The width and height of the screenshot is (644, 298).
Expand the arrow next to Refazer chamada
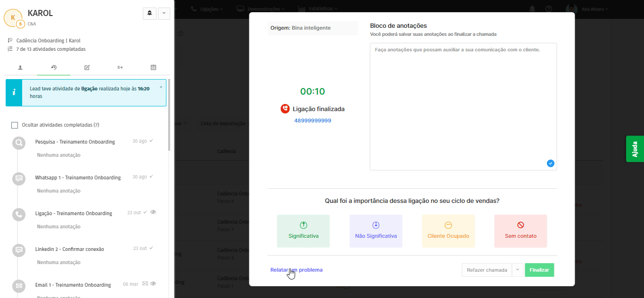518,270
